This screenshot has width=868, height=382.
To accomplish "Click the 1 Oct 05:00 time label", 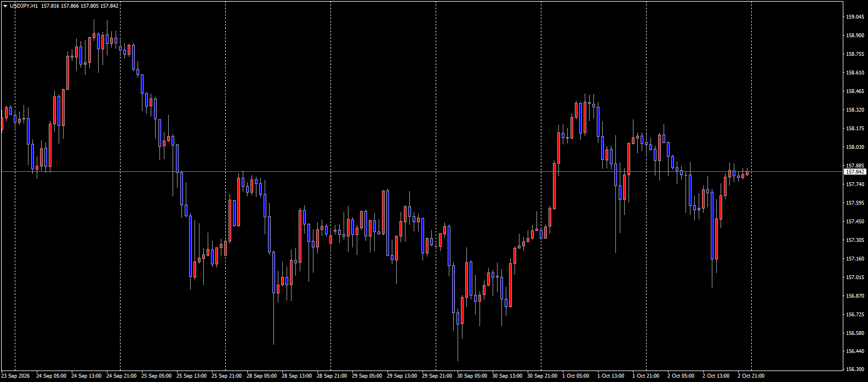I will [x=575, y=376].
